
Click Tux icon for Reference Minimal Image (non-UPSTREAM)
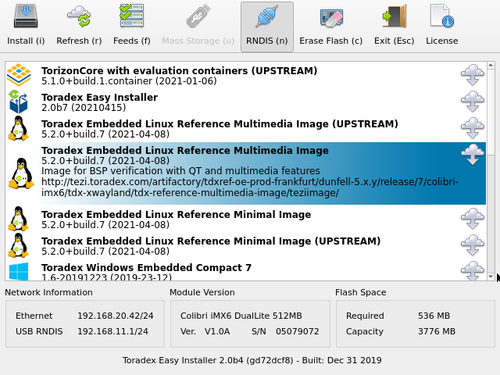click(19, 219)
